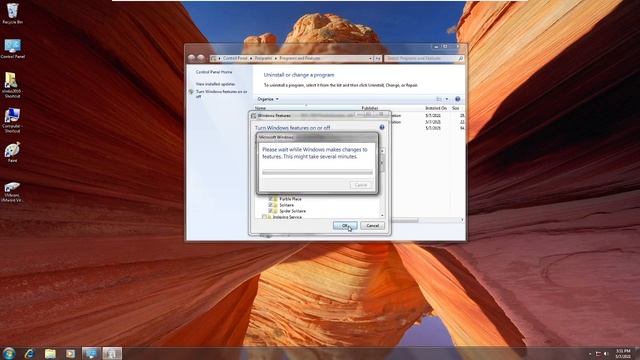Open the address bar history dropdown arrow
Image resolution: width=640 pixels, height=360 pixels.
pyautogui.click(x=370, y=59)
